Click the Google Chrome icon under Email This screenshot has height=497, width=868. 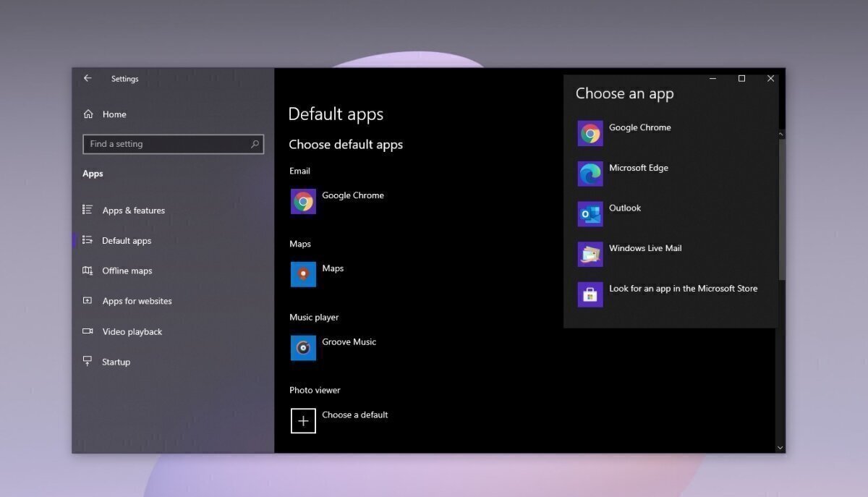303,202
